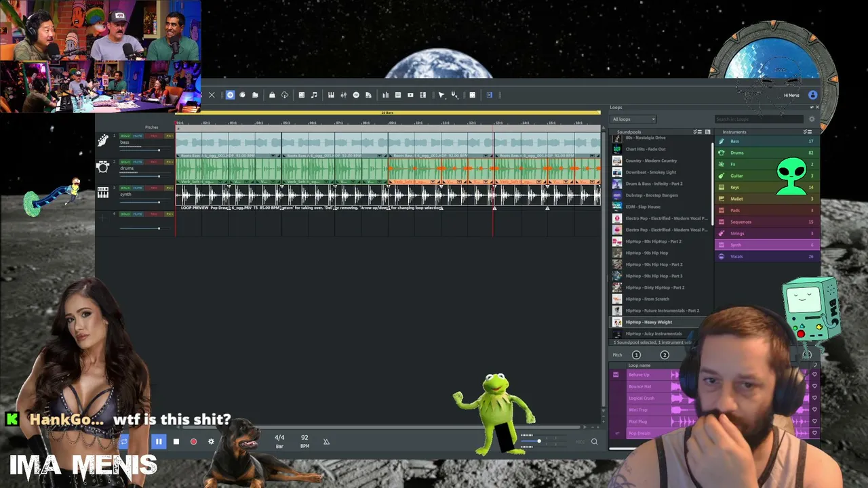The height and width of the screenshot is (488, 868).
Task: Select the Bass instrument category
Action: 767,141
